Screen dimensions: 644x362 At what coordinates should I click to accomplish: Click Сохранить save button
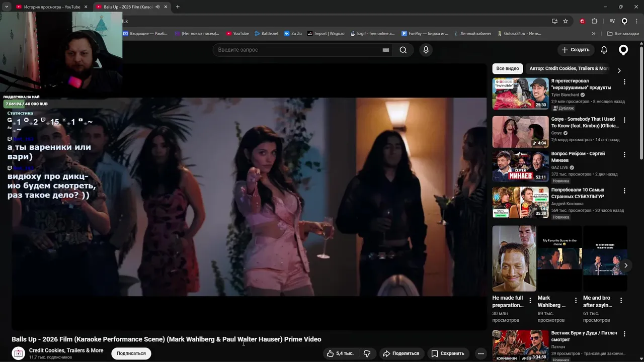[x=448, y=353]
